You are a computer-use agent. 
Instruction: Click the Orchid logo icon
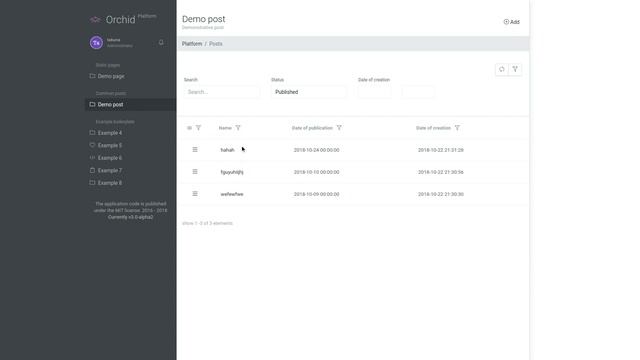tap(95, 20)
